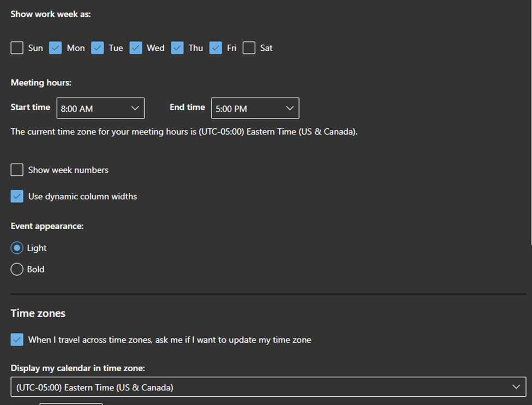Select the Light event appearance
The height and width of the screenshot is (405, 532).
coord(17,248)
